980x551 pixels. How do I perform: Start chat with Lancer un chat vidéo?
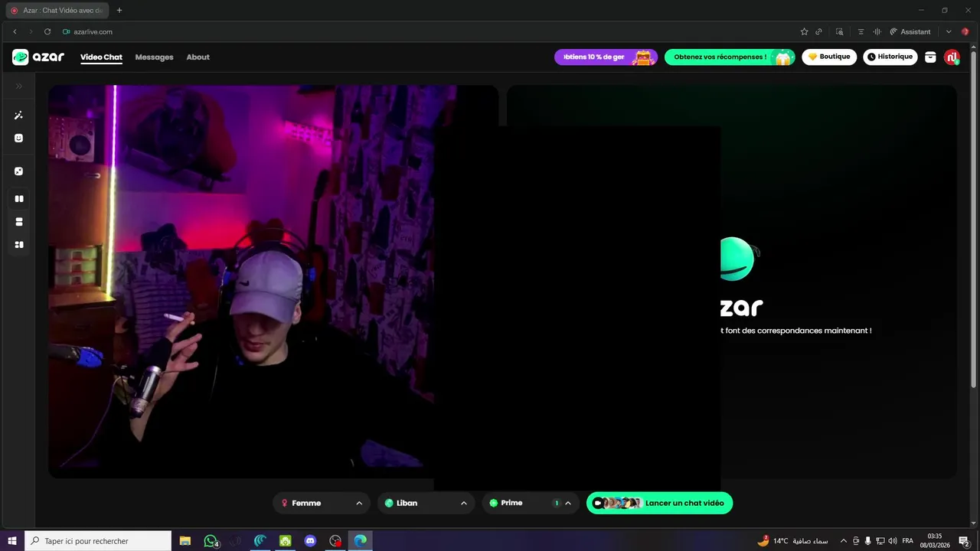pos(659,503)
